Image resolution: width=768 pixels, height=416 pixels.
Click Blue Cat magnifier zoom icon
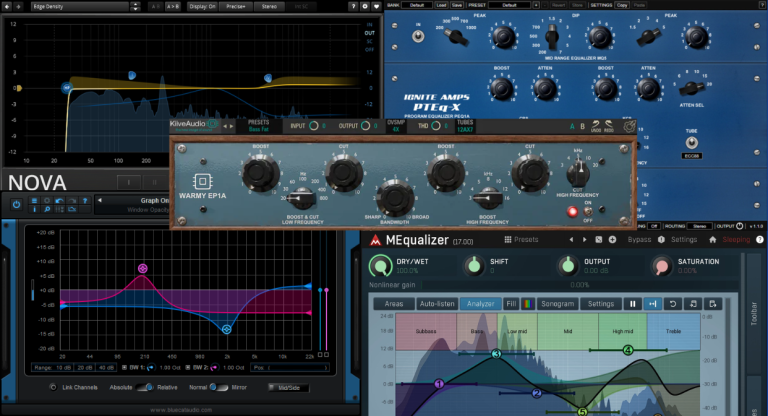(47, 209)
